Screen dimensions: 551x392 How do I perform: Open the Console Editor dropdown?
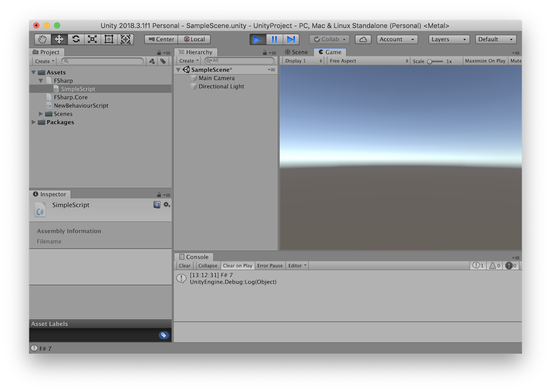click(297, 265)
